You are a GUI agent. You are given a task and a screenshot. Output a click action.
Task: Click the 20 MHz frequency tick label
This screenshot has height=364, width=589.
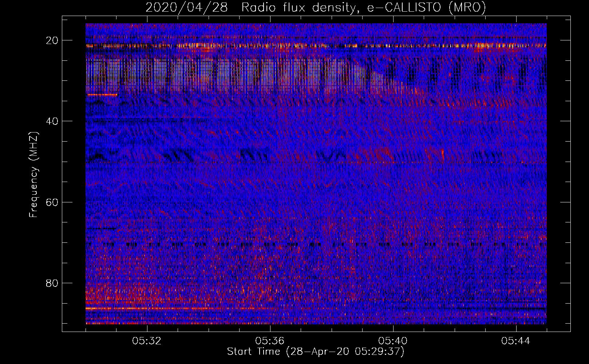tap(52, 40)
